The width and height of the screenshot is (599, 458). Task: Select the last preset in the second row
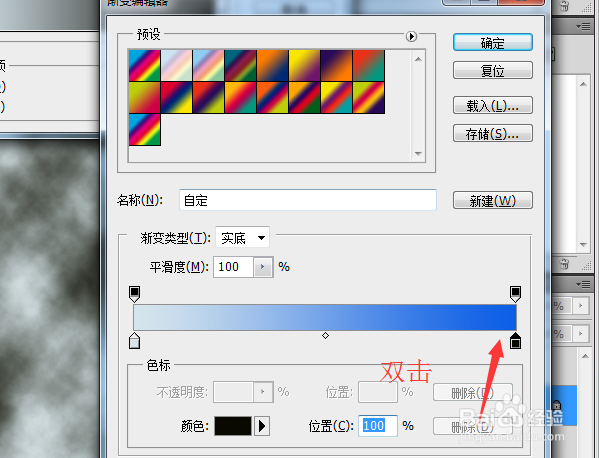coord(369,97)
